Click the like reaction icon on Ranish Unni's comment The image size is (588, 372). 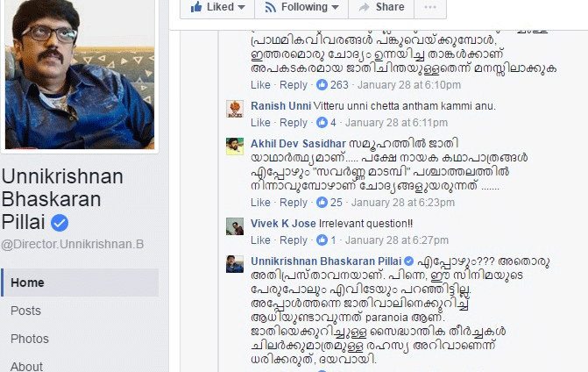coord(322,122)
